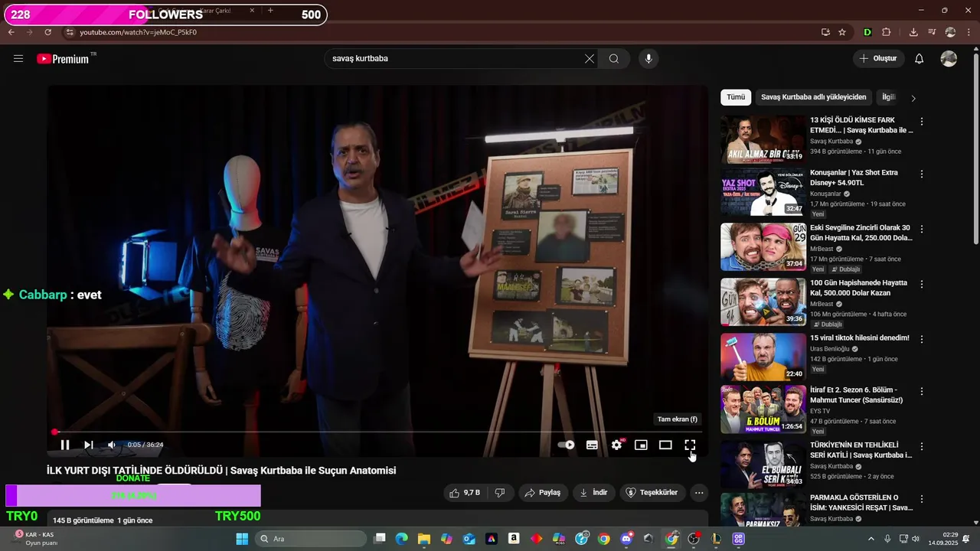Open Discord from the taskbar
Screen dimensions: 980x551
(x=627, y=539)
